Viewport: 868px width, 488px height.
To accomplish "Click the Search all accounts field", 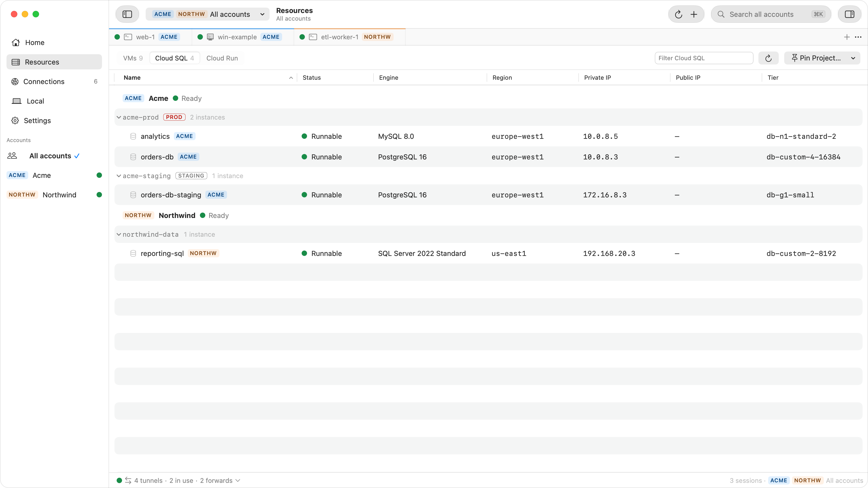I will tap(771, 14).
